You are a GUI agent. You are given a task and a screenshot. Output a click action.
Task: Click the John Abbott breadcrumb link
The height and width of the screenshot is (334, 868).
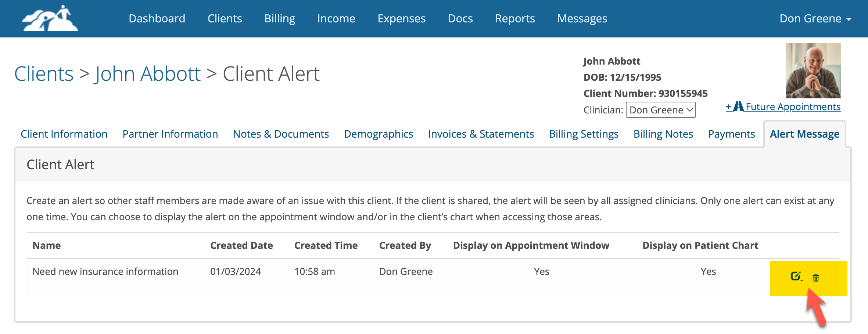pos(148,73)
